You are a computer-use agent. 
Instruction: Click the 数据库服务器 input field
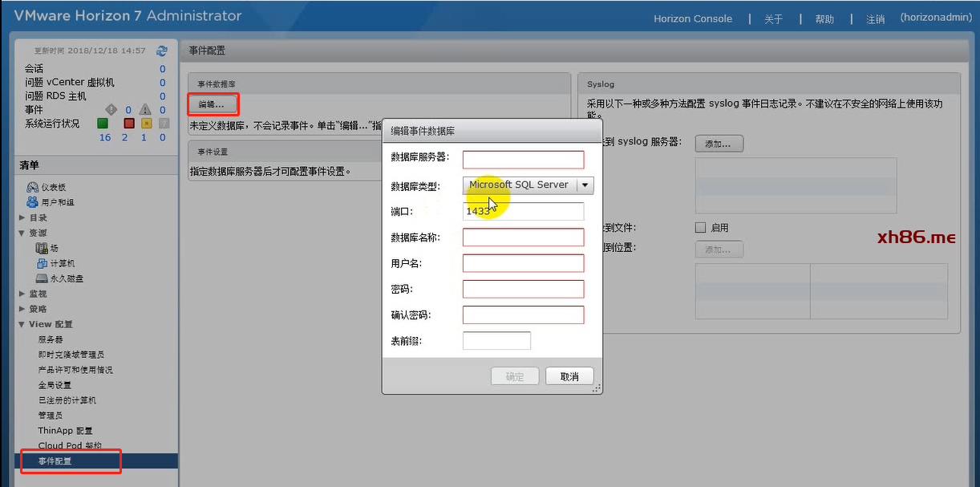[x=523, y=160]
